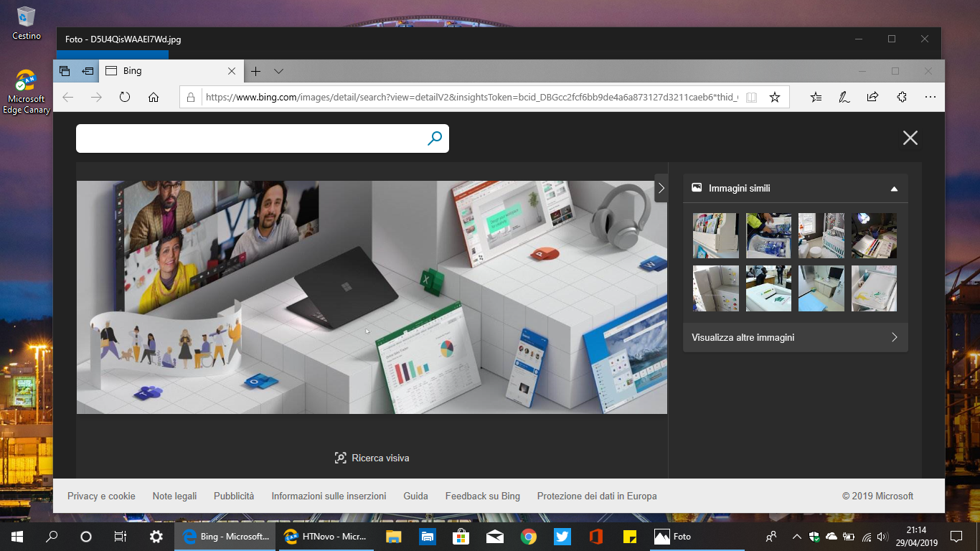
Task: Open the Edge Settings and more menu
Action: pos(930,97)
